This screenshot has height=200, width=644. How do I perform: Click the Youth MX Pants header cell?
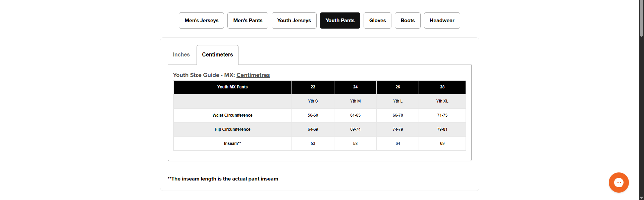pos(232,87)
